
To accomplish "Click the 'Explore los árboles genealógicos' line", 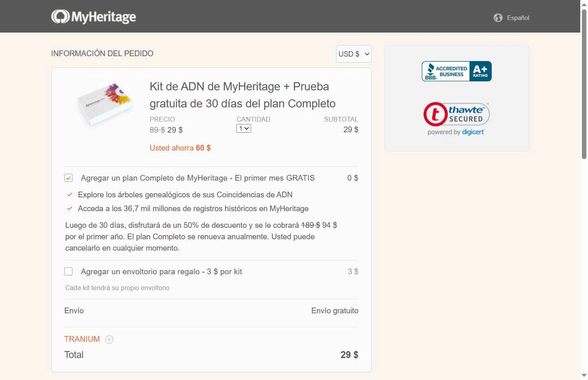I will (x=185, y=195).
